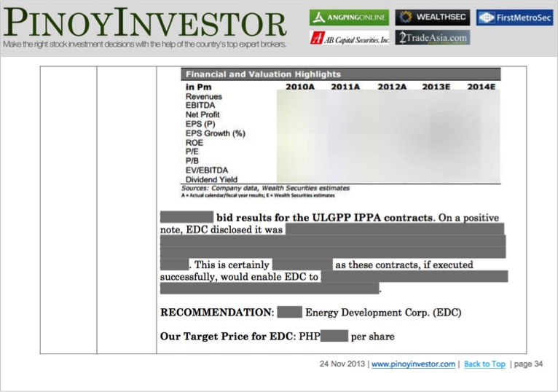
Task: Open the FirstMetroSec broker logo
Action: [x=514, y=17]
